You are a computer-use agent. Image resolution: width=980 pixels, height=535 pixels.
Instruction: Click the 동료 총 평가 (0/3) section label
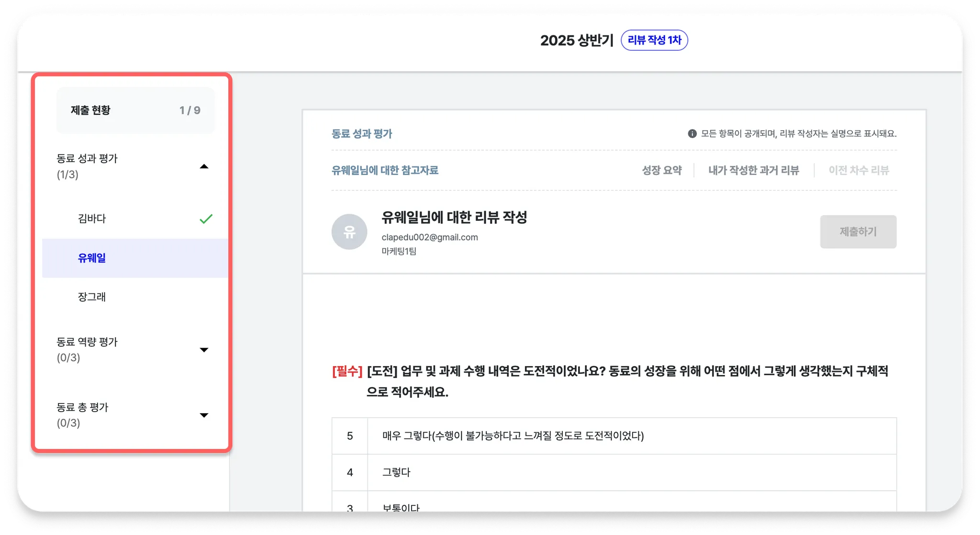tap(82, 415)
